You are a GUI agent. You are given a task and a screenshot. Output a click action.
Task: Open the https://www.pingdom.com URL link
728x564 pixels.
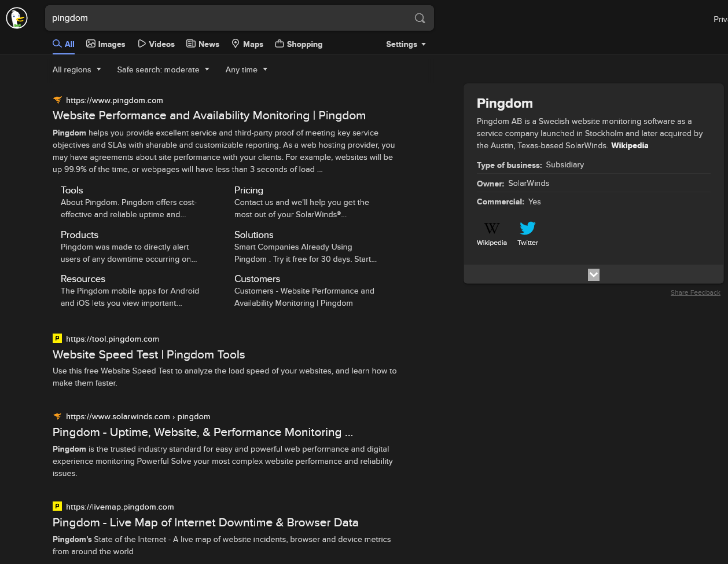[115, 100]
